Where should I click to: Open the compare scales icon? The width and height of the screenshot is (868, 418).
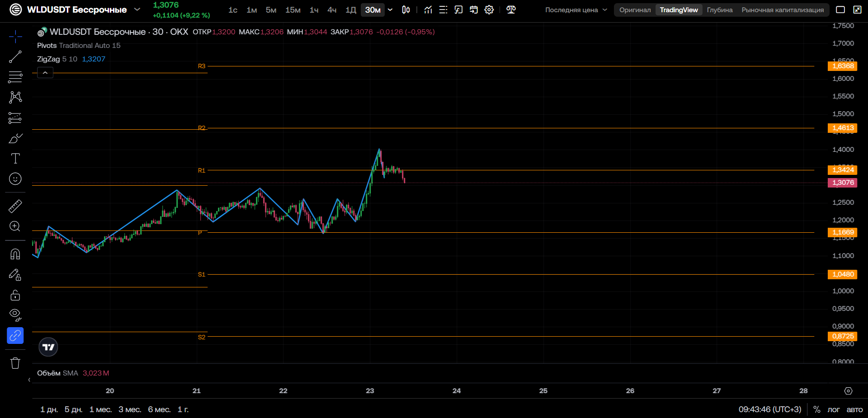click(511, 10)
